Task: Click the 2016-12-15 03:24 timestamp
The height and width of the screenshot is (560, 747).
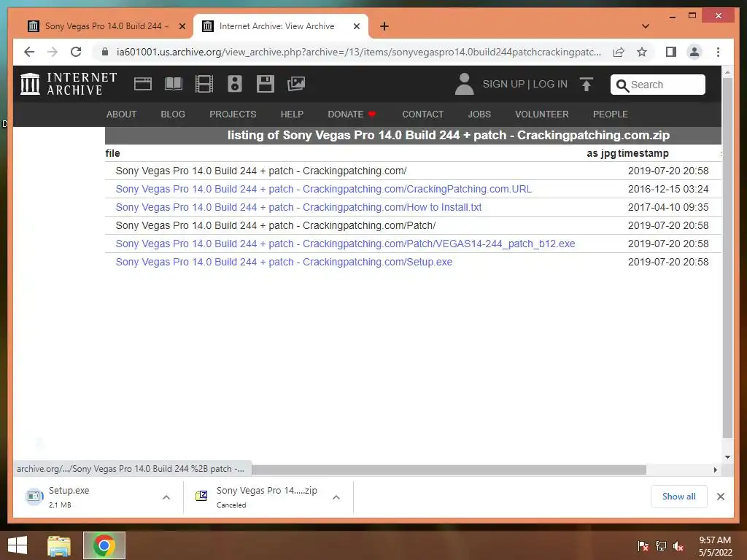Action: 668,189
